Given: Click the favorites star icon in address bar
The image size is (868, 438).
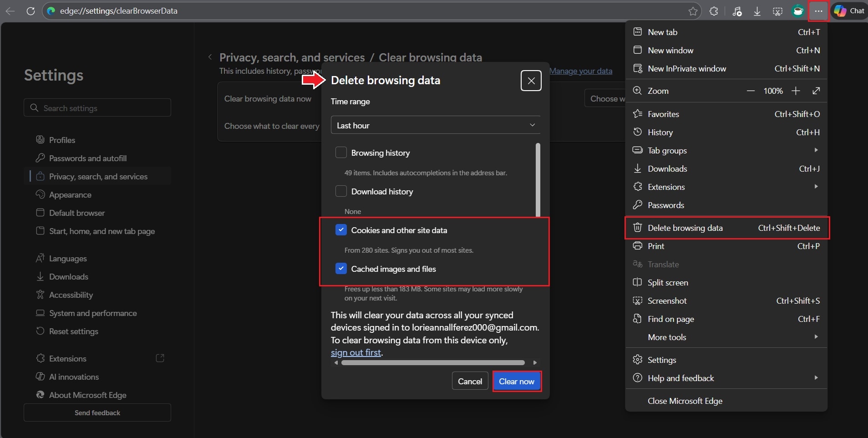Looking at the screenshot, I should (x=693, y=11).
